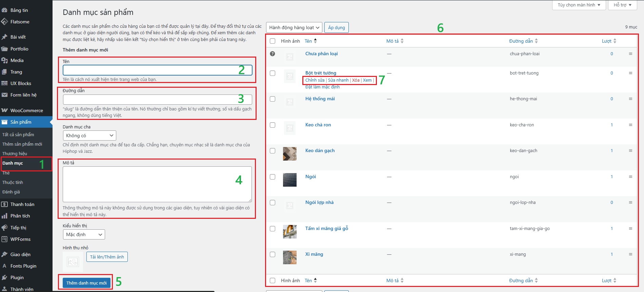Screen dimensions: 644x292
Task: Click the Tiếp thị megaphone icon
Action: pos(4,228)
